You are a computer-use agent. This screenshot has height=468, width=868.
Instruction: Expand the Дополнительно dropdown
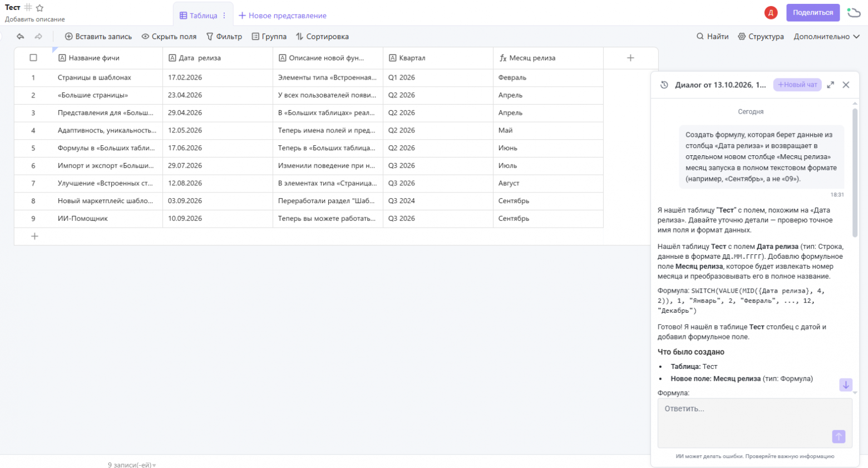[827, 37]
